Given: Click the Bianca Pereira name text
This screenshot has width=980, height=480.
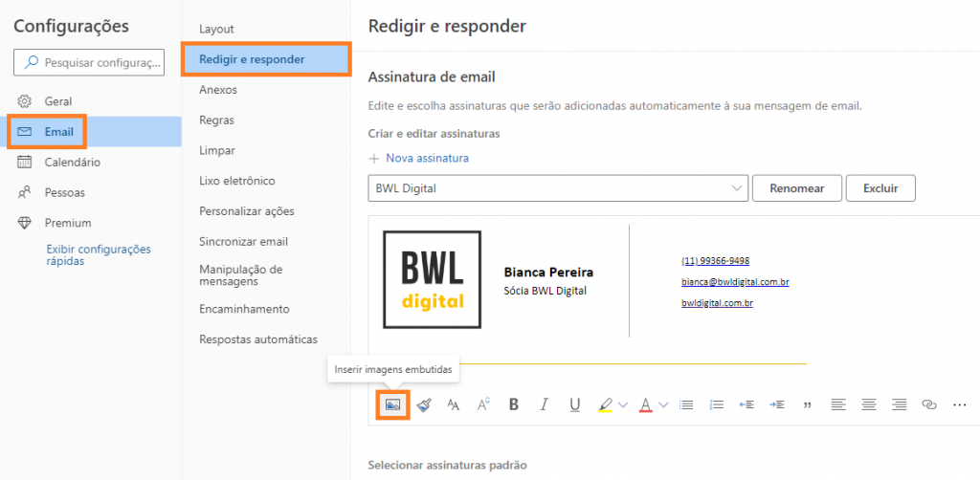Looking at the screenshot, I should [x=548, y=273].
